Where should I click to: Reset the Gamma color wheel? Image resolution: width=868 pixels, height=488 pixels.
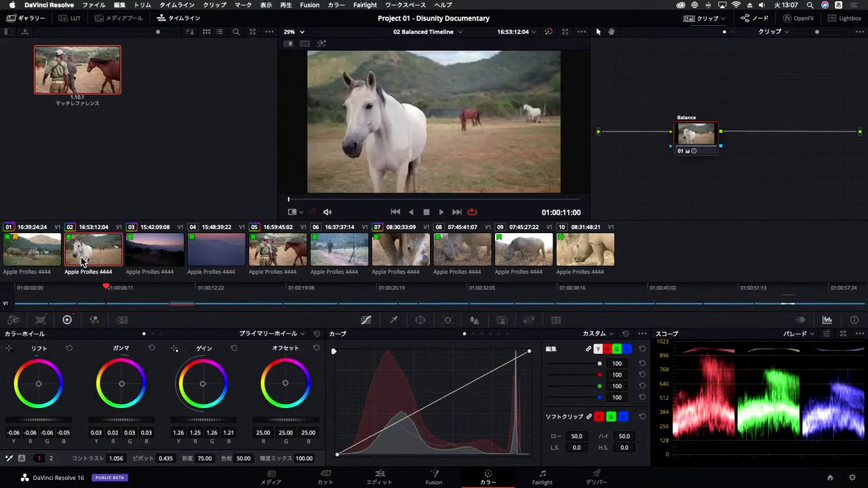(152, 348)
